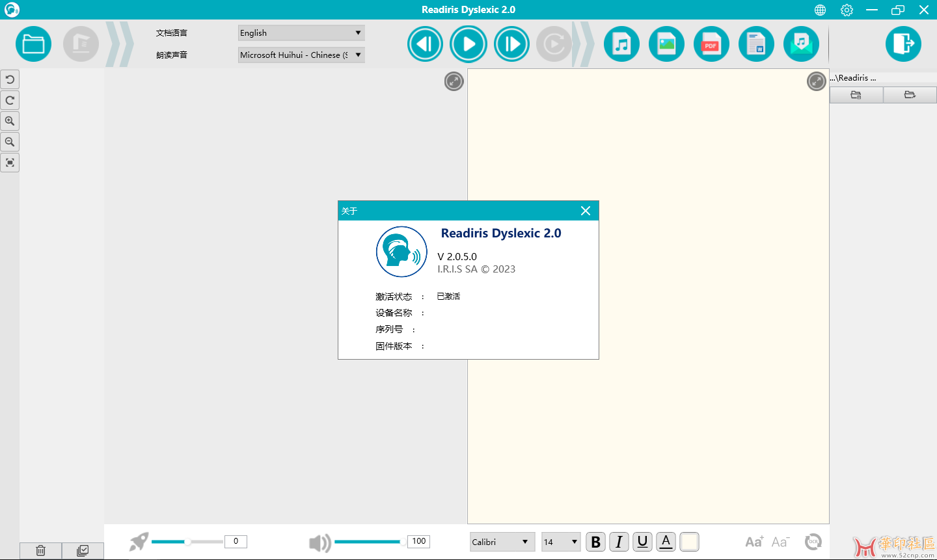Screen dimensions: 937x560
Task: Mute with the speaker volume icon
Action: pyautogui.click(x=319, y=542)
